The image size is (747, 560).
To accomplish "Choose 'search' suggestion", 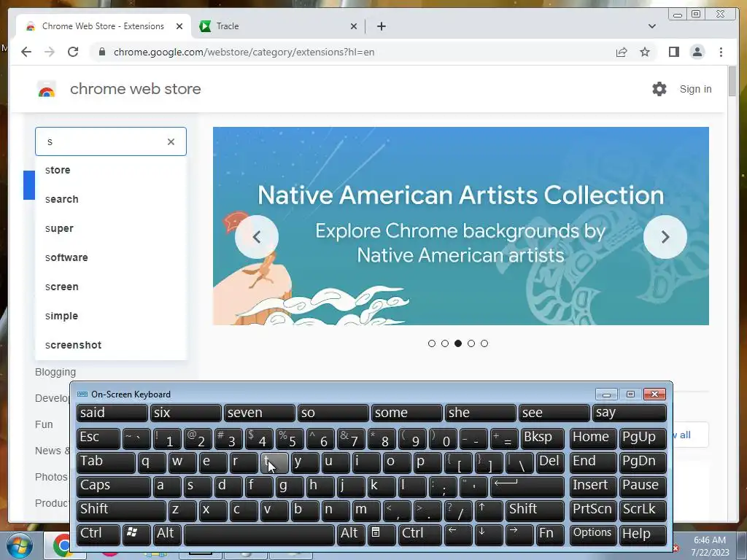I will pos(111,199).
